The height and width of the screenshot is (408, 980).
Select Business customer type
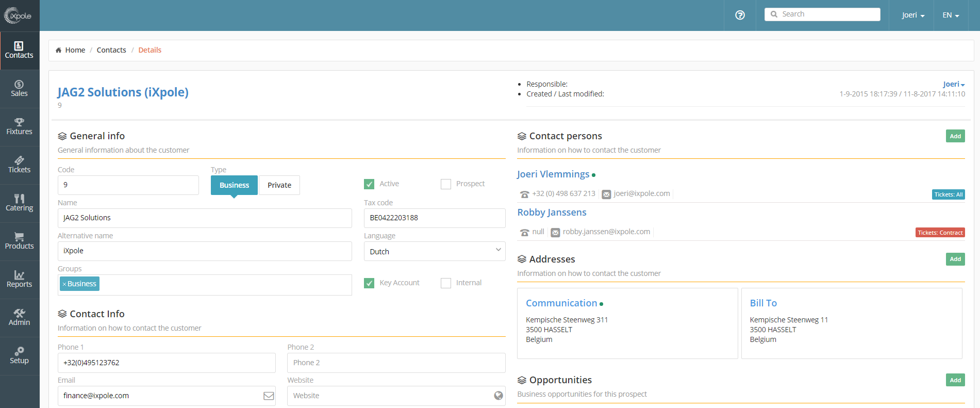pyautogui.click(x=234, y=185)
